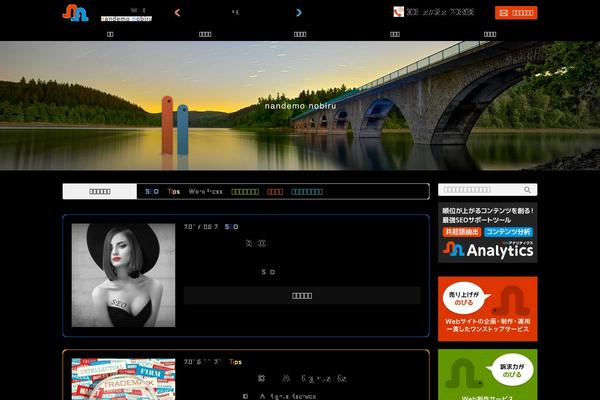Select the teal category tab
This screenshot has width=600, height=400.
pos(307,191)
